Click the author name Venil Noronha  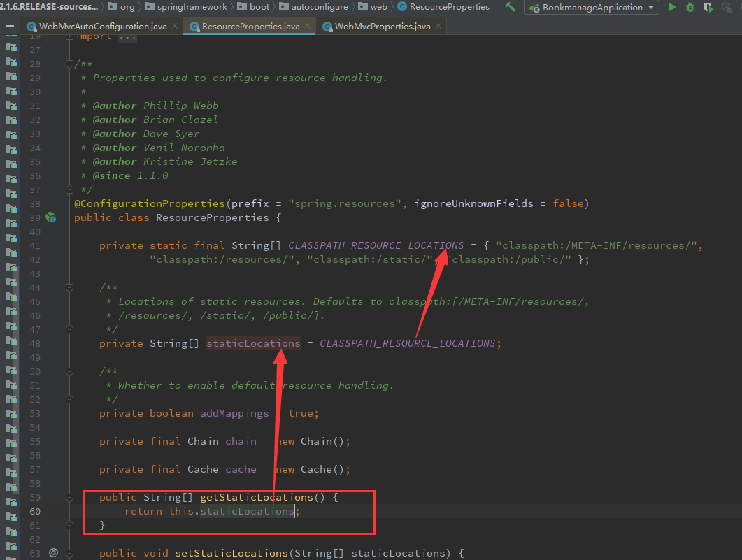[184, 148]
